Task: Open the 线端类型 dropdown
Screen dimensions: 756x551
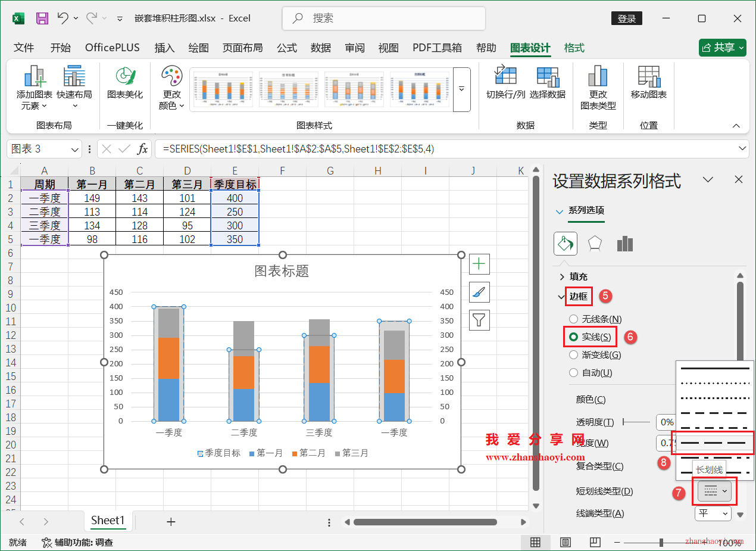Action: 713,513
